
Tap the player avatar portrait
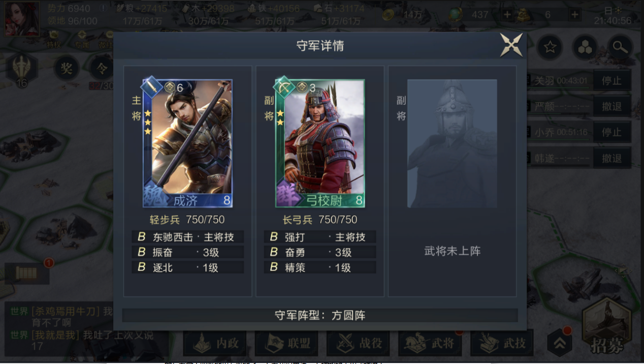22,19
